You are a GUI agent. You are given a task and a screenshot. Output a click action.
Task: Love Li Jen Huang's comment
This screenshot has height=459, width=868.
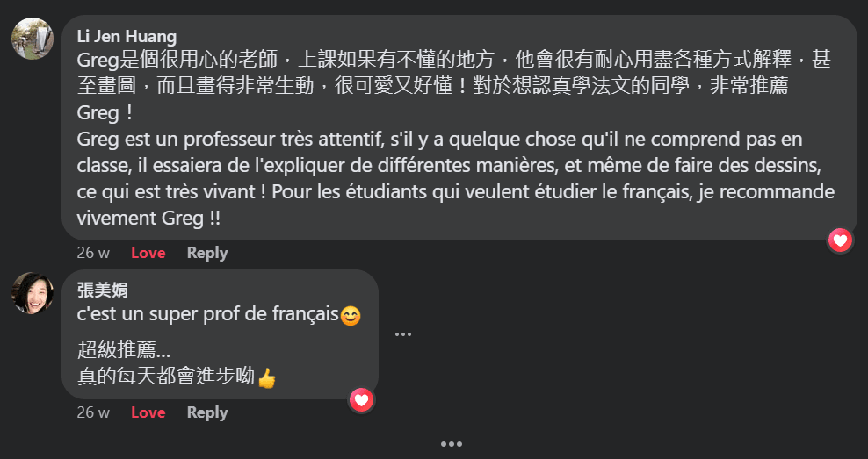[x=148, y=253]
